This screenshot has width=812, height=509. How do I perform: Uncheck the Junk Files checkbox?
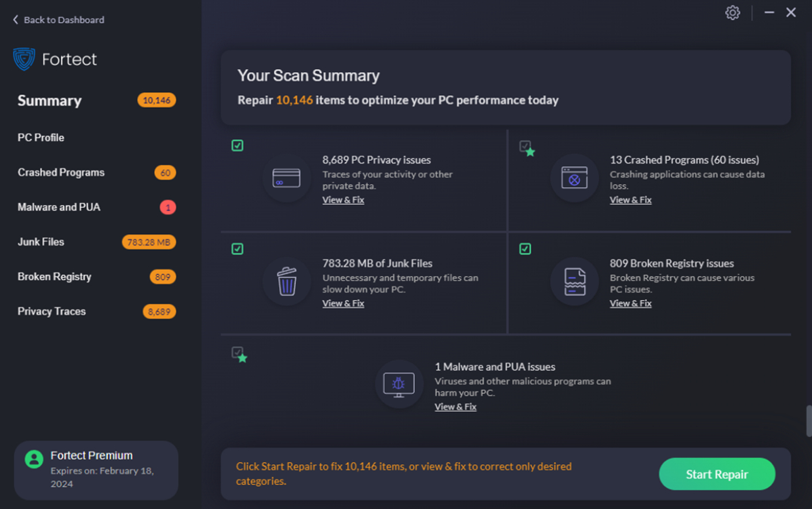tap(237, 248)
